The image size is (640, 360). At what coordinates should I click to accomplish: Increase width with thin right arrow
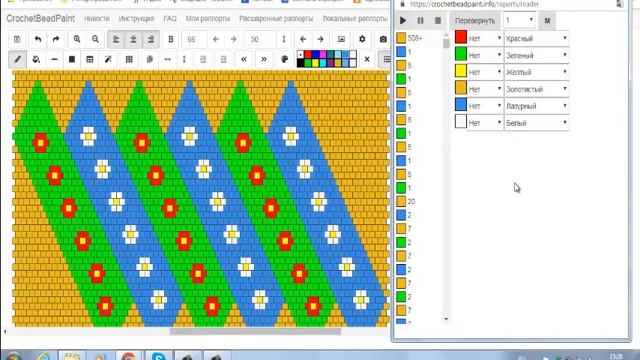[233, 39]
